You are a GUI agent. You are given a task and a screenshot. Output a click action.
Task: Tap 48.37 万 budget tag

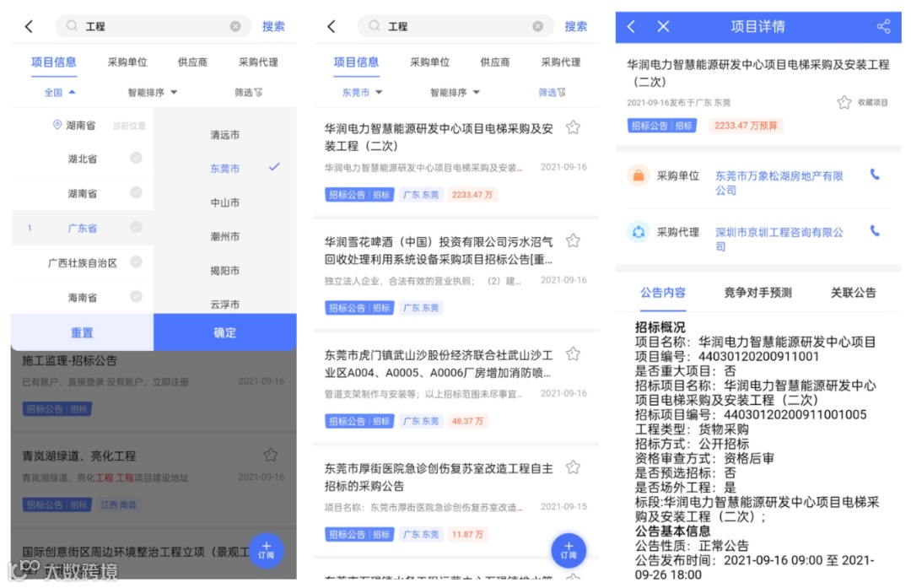click(467, 421)
